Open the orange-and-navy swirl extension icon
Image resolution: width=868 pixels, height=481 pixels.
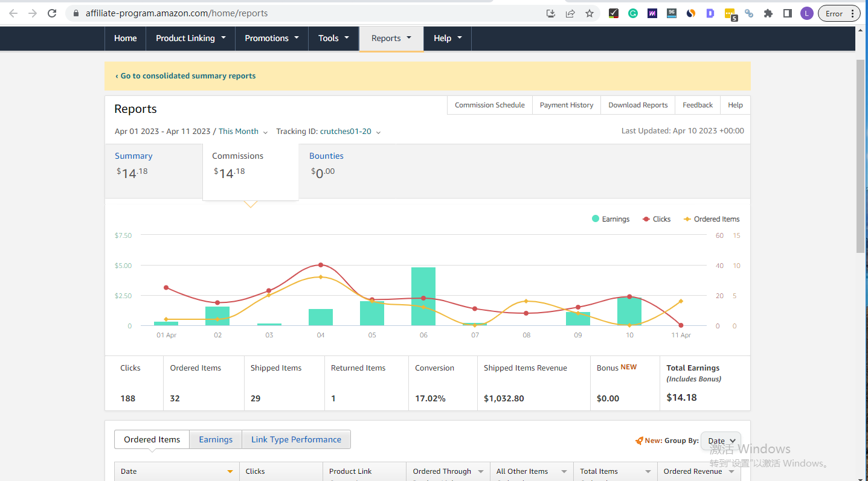[691, 13]
